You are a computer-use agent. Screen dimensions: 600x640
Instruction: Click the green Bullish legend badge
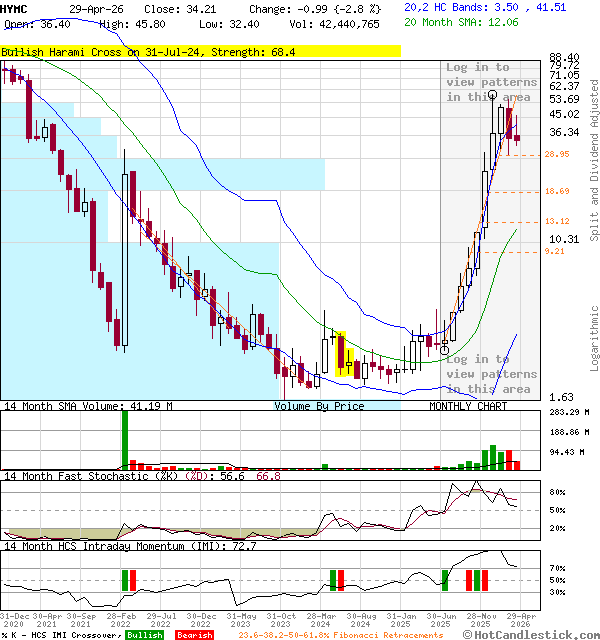coord(144,635)
